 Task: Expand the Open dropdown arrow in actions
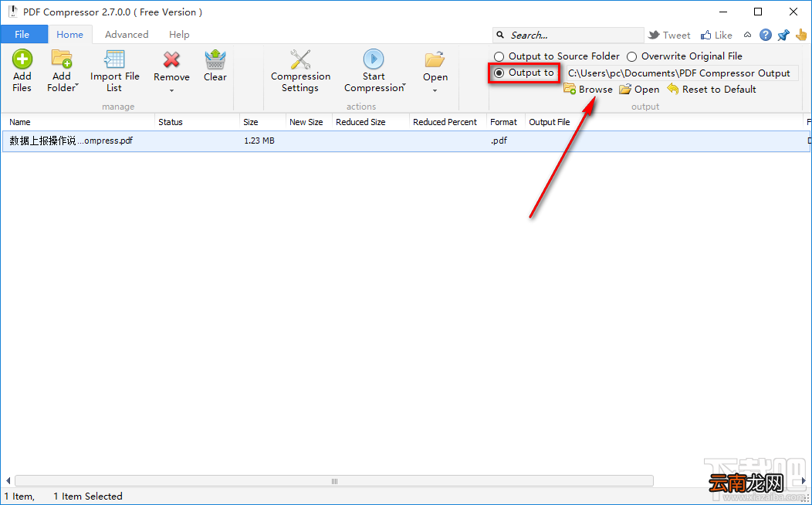[435, 90]
